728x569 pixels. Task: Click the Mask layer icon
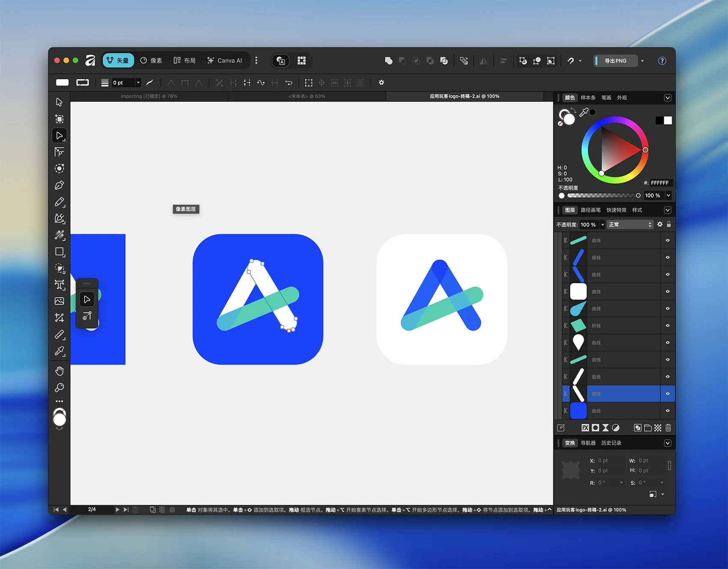(x=595, y=428)
